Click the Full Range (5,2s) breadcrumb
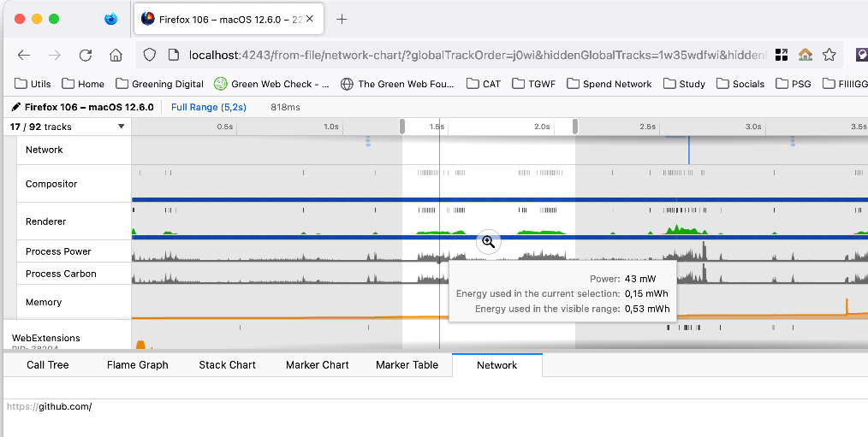 [x=209, y=107]
